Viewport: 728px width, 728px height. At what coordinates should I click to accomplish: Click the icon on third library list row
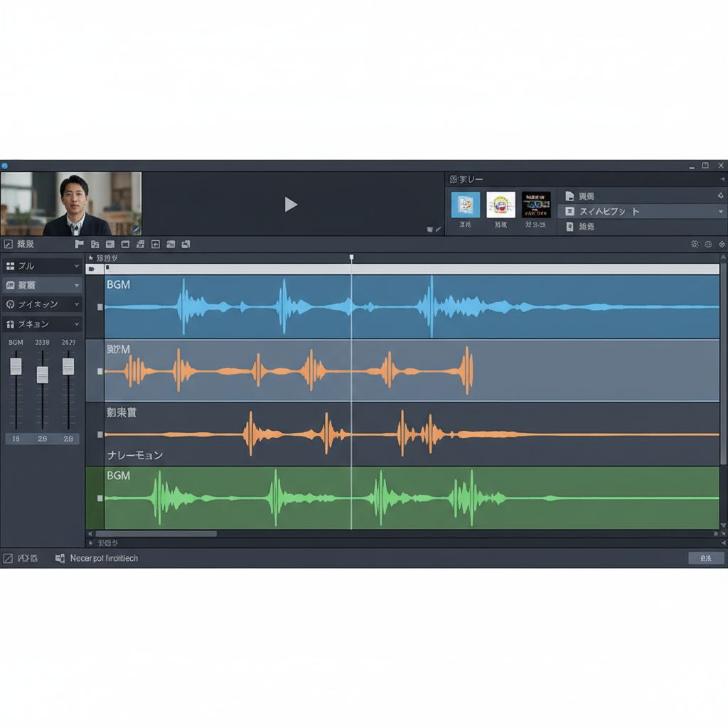[x=569, y=227]
